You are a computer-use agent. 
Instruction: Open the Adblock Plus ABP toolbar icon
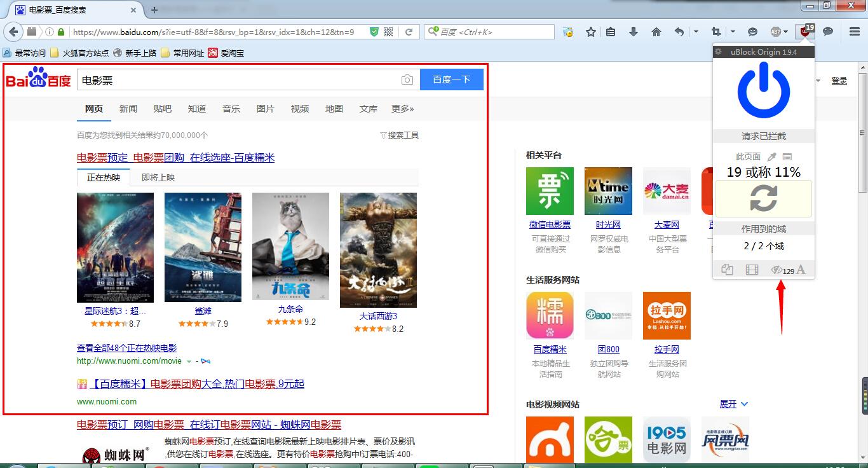coord(776,32)
